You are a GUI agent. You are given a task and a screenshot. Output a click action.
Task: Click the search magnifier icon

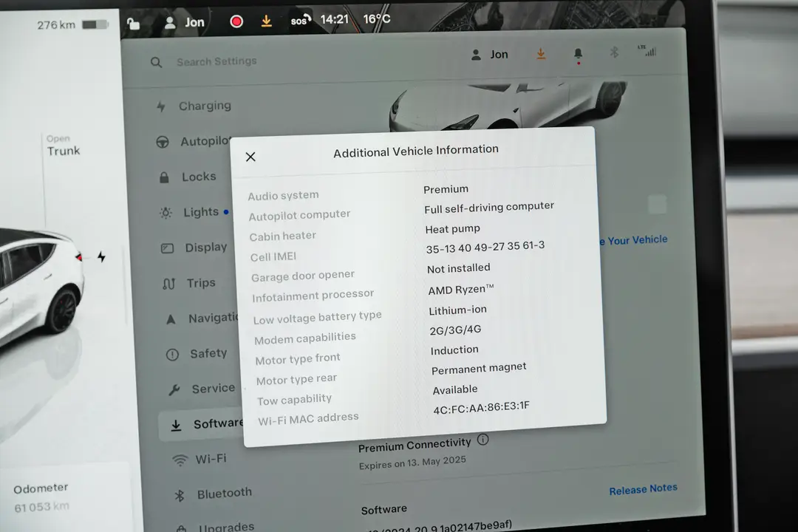[x=156, y=63]
